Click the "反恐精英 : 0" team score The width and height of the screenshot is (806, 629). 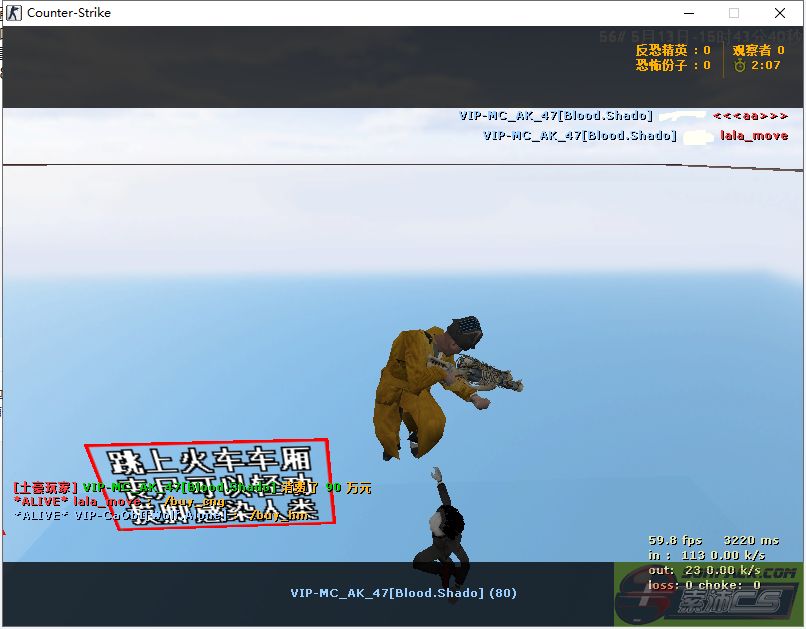tap(673, 50)
